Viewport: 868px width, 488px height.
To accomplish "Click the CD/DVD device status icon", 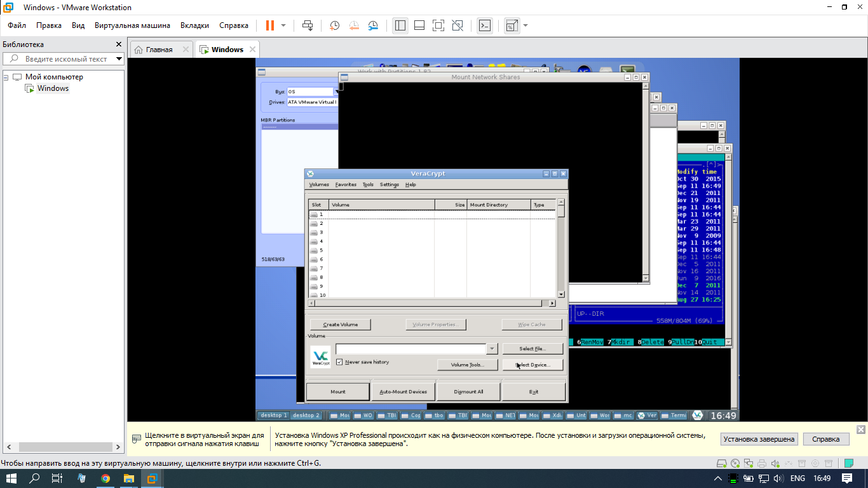I will click(735, 463).
